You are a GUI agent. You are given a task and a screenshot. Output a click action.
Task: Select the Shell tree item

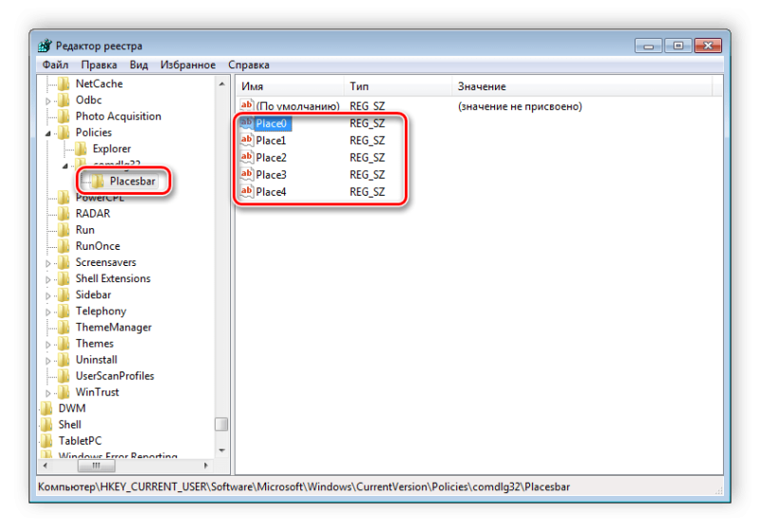point(69,425)
